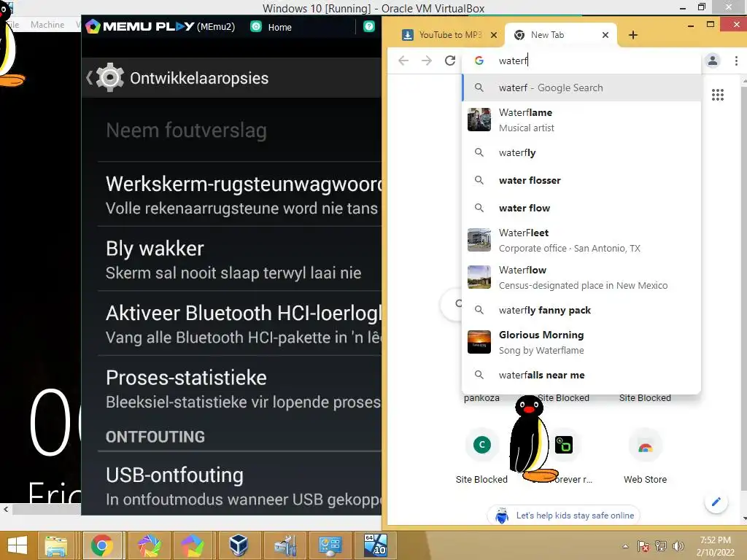
Task: Click the Glorious Morning album thumbnail
Action: [x=479, y=342]
